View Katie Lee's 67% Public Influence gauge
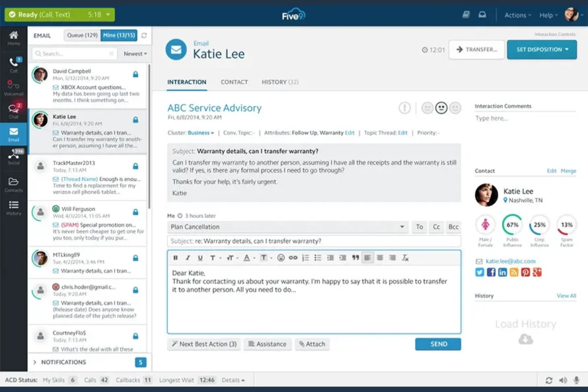The height and width of the screenshot is (392, 588). pyautogui.click(x=512, y=225)
